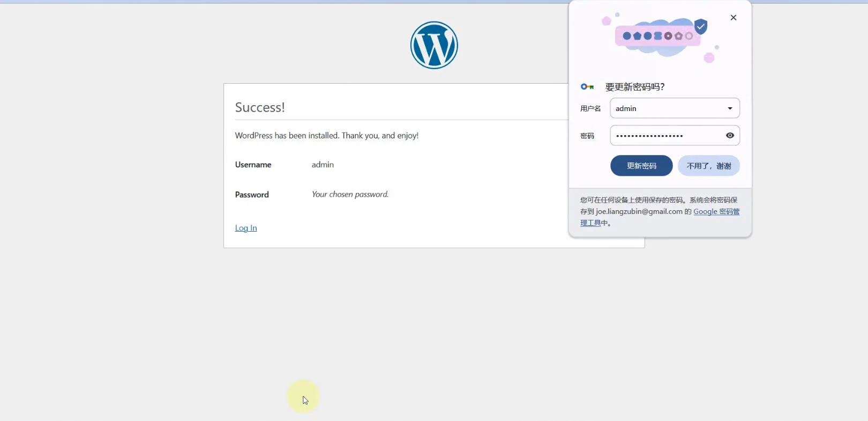Click the WordPress logo
The height and width of the screenshot is (421, 868).
(434, 45)
